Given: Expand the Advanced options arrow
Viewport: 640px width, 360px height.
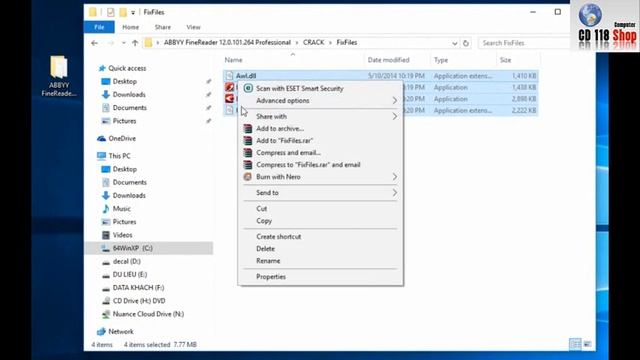Looking at the screenshot, I should click(394, 100).
